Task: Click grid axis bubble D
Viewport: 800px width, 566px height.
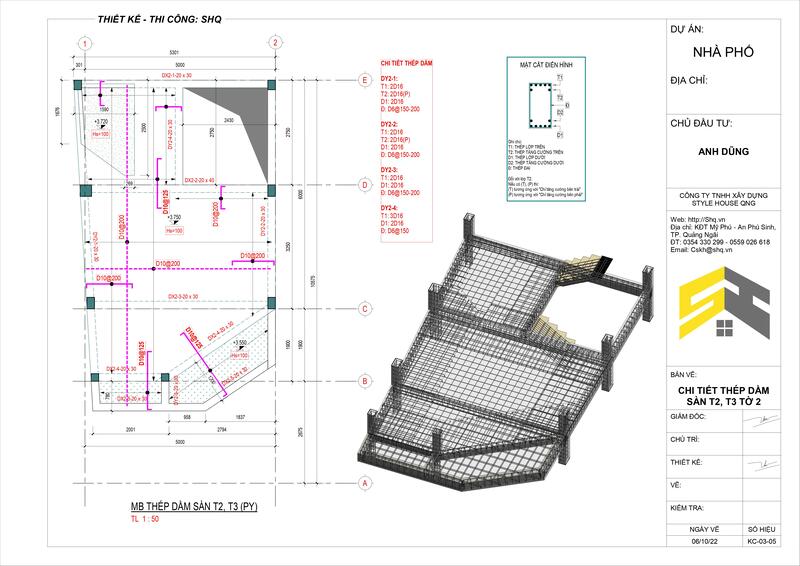Action: click(365, 185)
